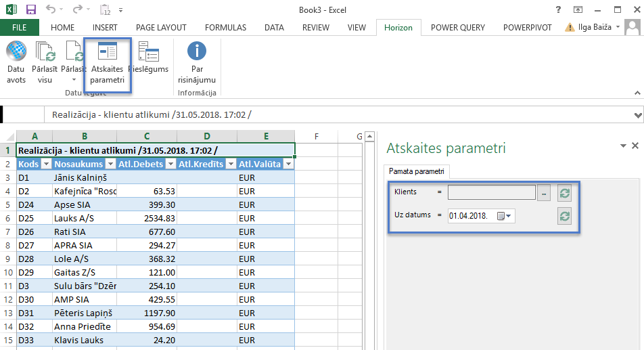Select the Pamata parametri tab
Screen dimensions: 644x350
pyautogui.click(x=417, y=171)
